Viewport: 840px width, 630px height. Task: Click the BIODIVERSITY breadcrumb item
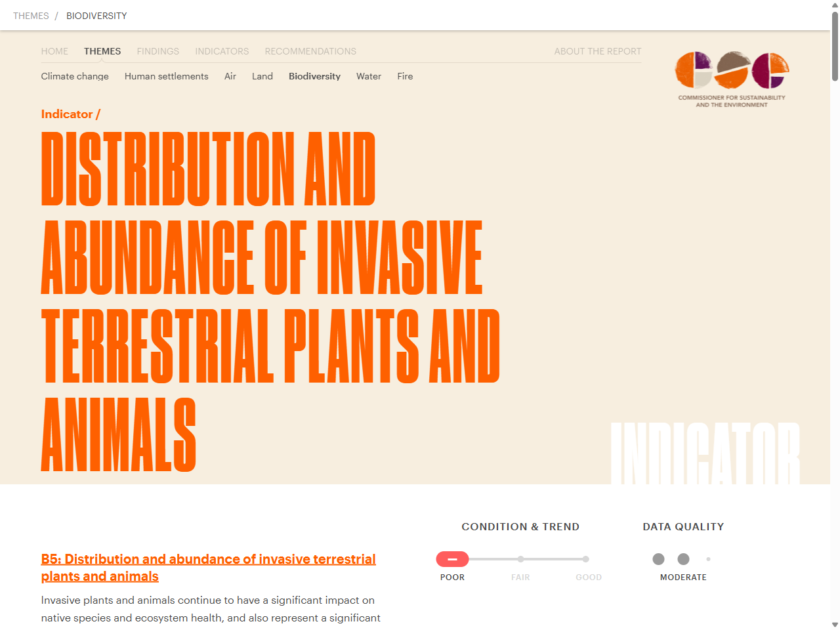(96, 16)
